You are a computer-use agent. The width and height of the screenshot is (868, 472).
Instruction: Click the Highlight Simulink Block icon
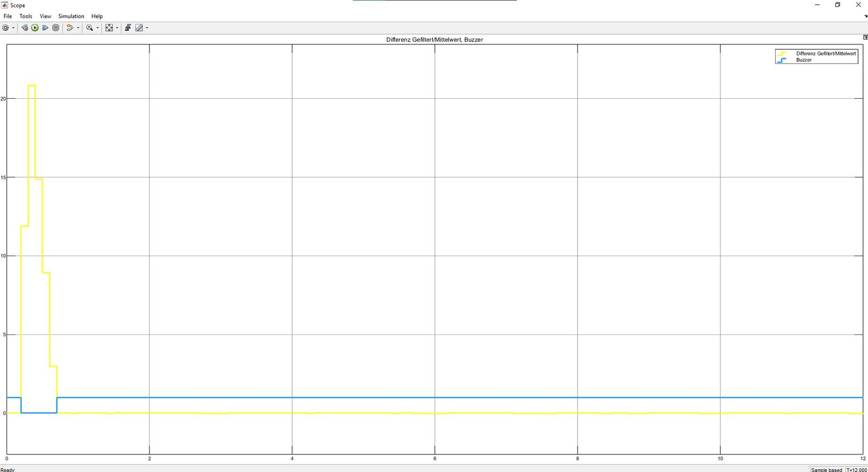click(69, 28)
